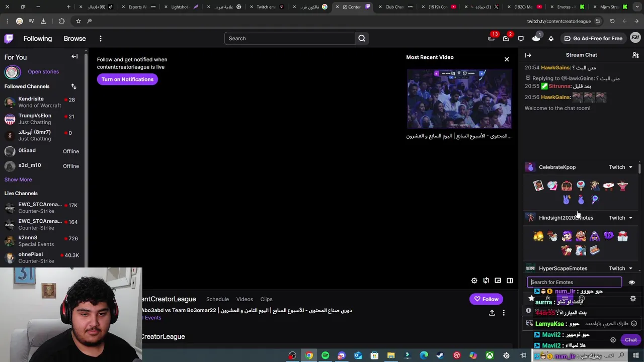The width and height of the screenshot is (644, 362).
Task: Close the Most Recent Video panel
Action: click(x=507, y=59)
